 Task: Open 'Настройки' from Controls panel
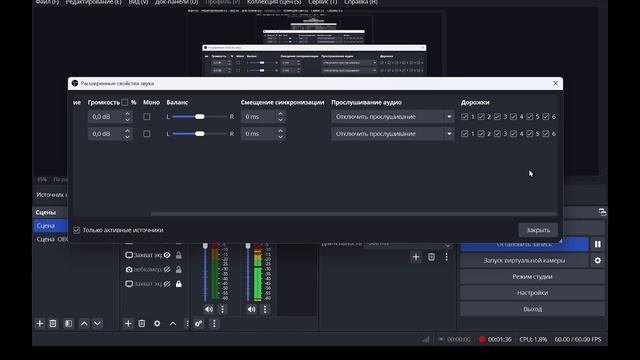point(532,293)
